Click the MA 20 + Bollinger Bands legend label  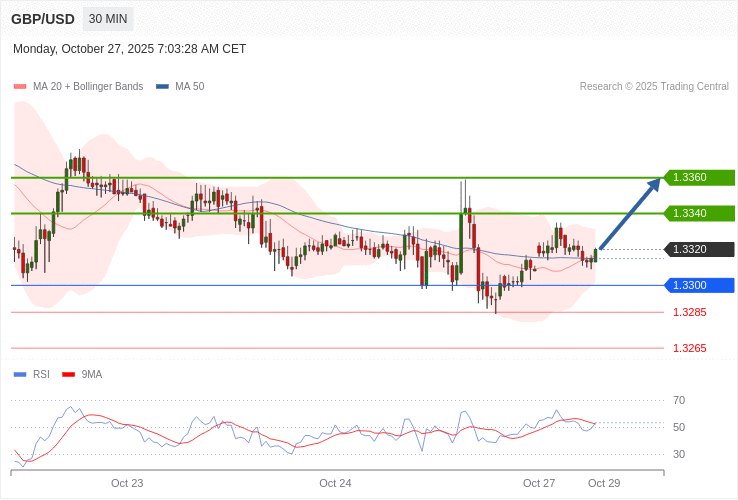point(88,87)
